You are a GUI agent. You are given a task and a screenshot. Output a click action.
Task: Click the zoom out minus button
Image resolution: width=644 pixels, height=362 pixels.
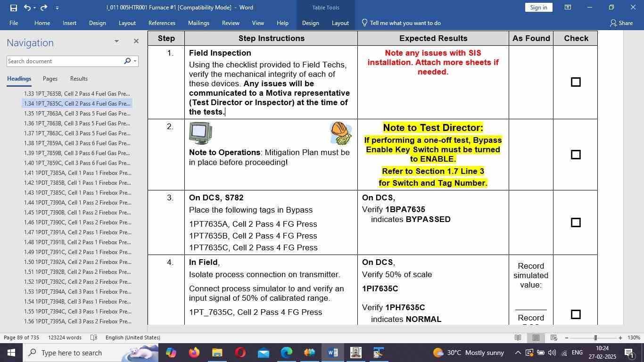coord(567,337)
